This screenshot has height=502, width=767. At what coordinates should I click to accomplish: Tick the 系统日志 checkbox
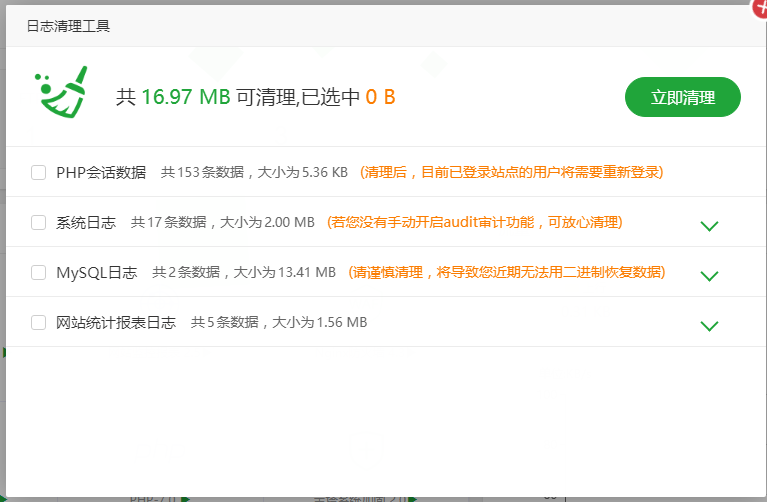(39, 222)
